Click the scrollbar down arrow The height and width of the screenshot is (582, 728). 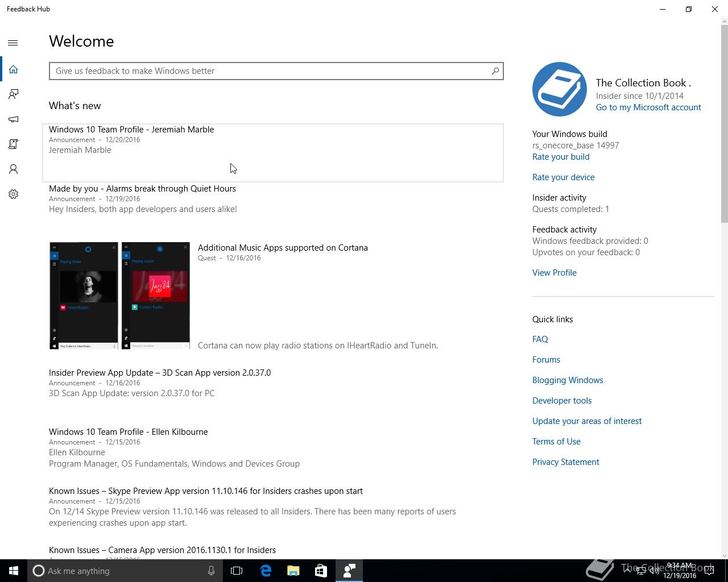(x=724, y=555)
